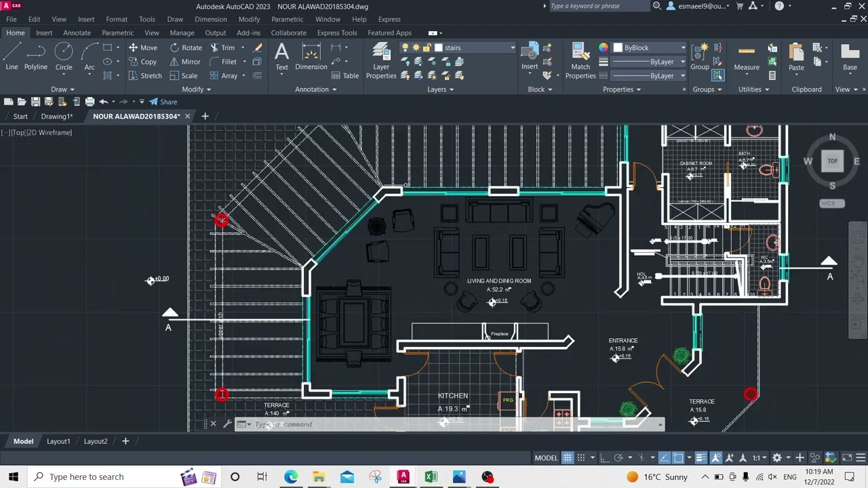This screenshot has width=868, height=488.
Task: Start the Stretch command
Action: pyautogui.click(x=144, y=76)
